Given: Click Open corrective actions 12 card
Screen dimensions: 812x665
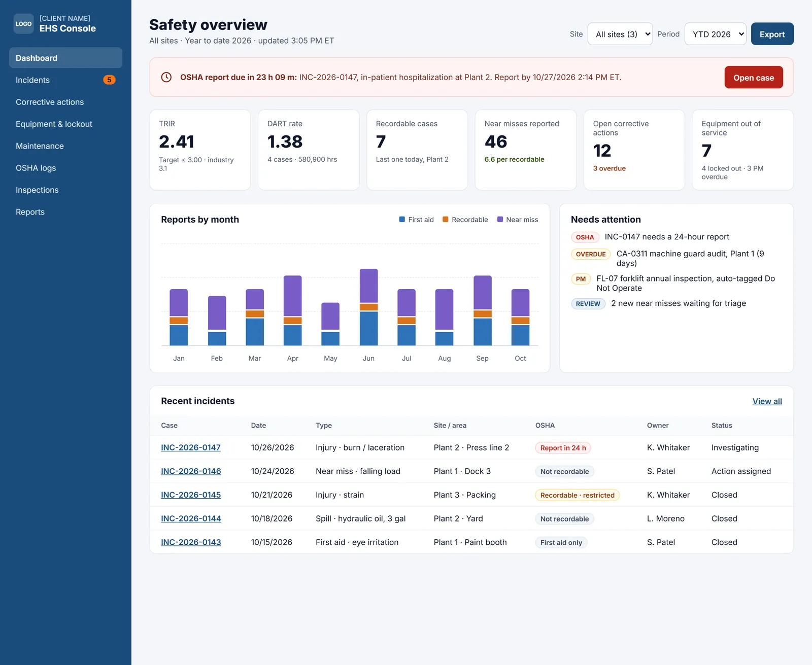Looking at the screenshot, I should click(634, 150).
